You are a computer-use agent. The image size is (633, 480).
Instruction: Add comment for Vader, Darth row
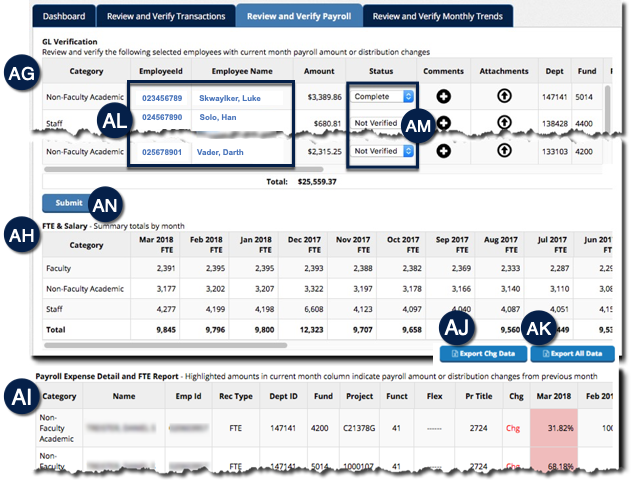[x=443, y=151]
